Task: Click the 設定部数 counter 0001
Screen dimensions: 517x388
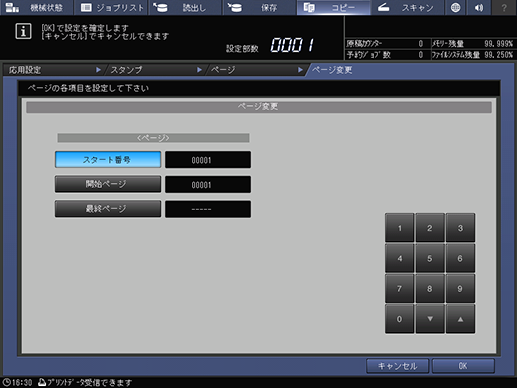Action: [x=292, y=45]
